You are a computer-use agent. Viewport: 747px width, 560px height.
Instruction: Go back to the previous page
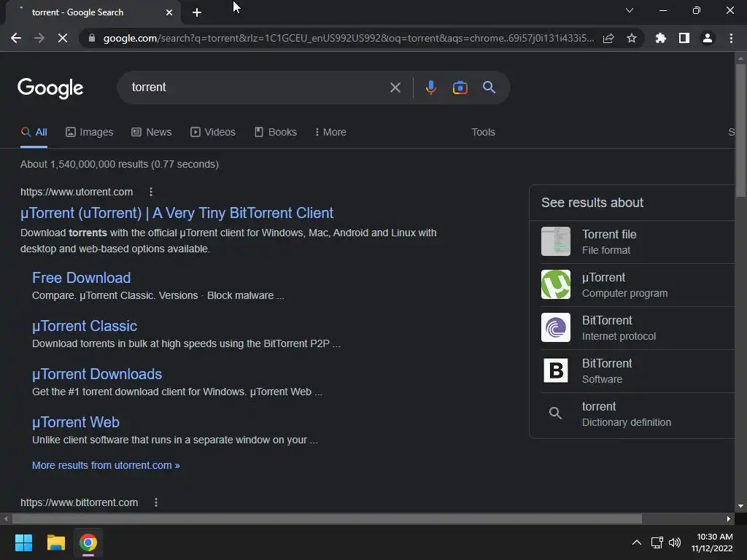tap(16, 38)
